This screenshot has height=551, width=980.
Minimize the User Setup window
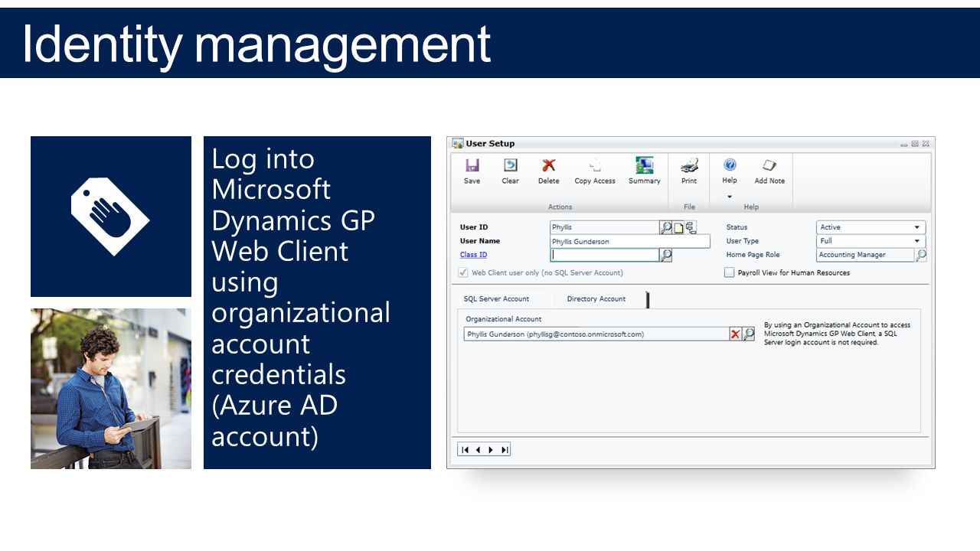(x=904, y=144)
